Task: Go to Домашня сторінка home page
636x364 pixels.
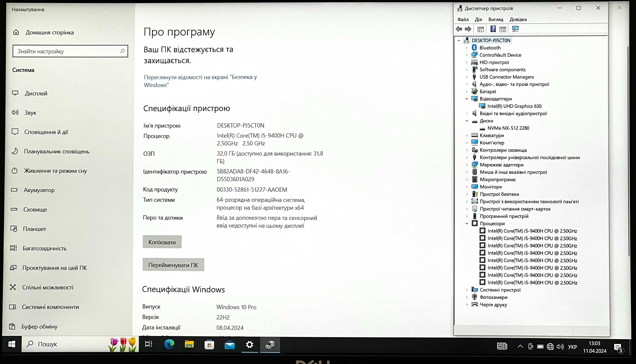Action: point(50,33)
